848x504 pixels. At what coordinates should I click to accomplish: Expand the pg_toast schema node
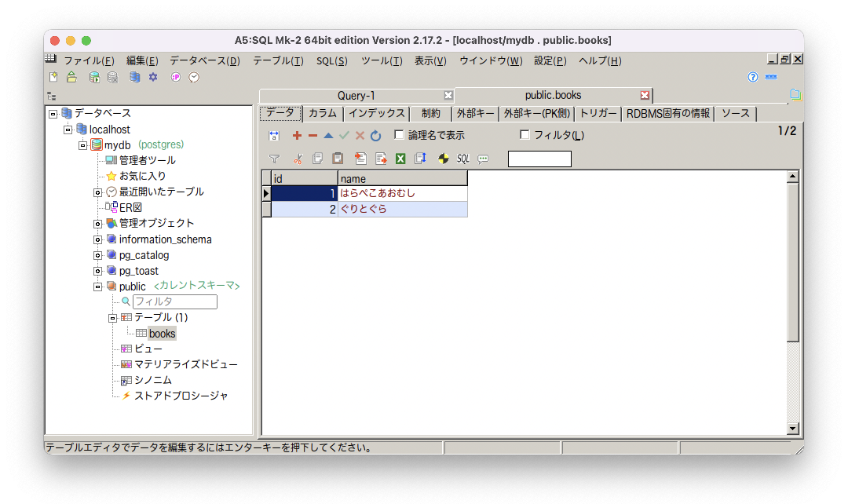click(97, 271)
